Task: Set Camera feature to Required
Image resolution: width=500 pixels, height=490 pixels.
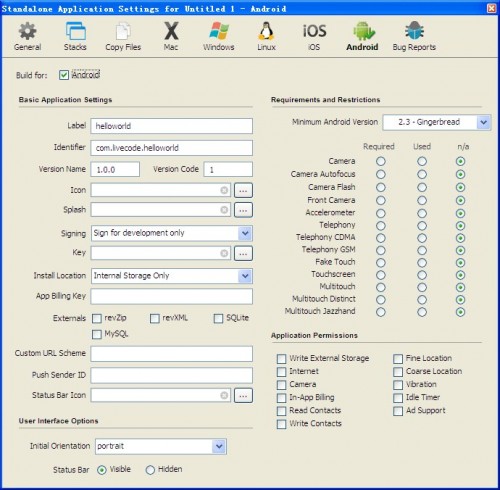Action: (x=381, y=161)
